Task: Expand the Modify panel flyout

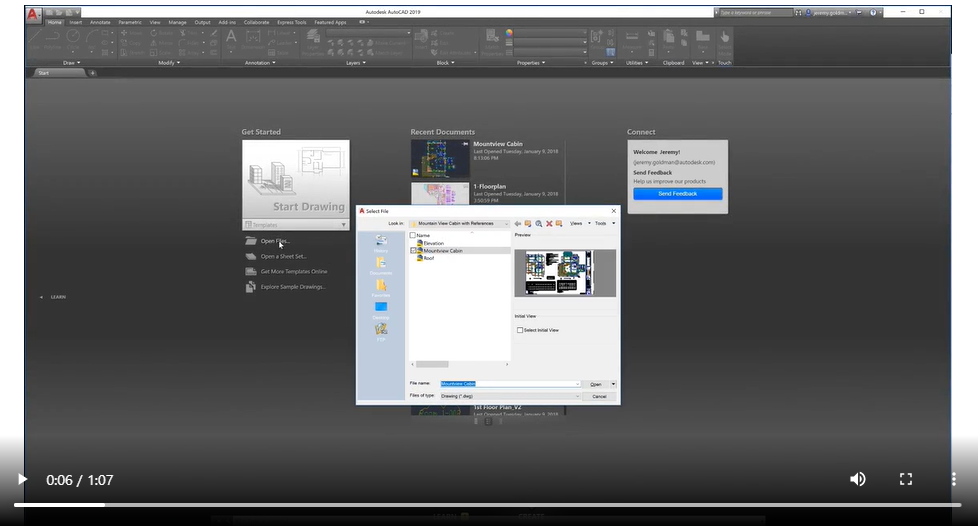Action: [169, 62]
